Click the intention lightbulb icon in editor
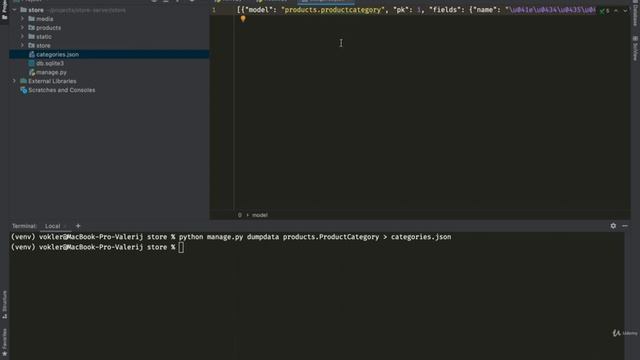This screenshot has height=360, width=640. pyautogui.click(x=243, y=19)
